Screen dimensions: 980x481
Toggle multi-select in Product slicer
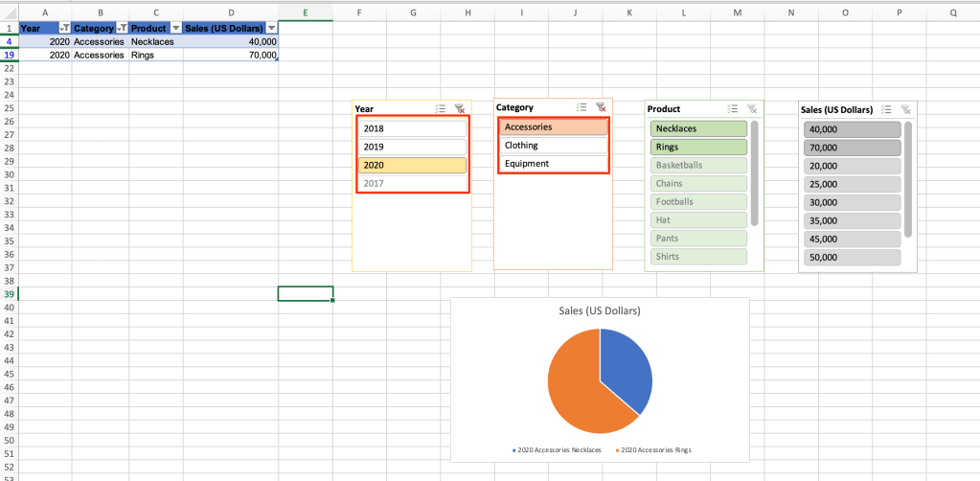pos(733,108)
